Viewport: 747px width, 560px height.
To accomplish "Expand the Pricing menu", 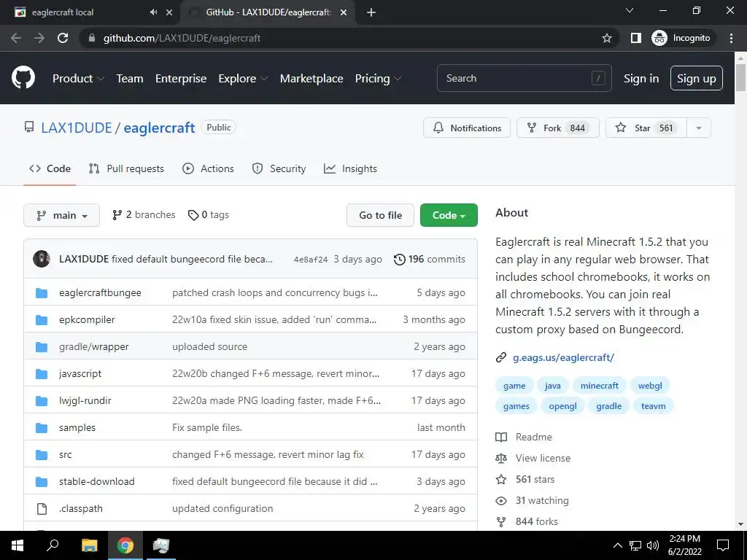I will click(378, 79).
